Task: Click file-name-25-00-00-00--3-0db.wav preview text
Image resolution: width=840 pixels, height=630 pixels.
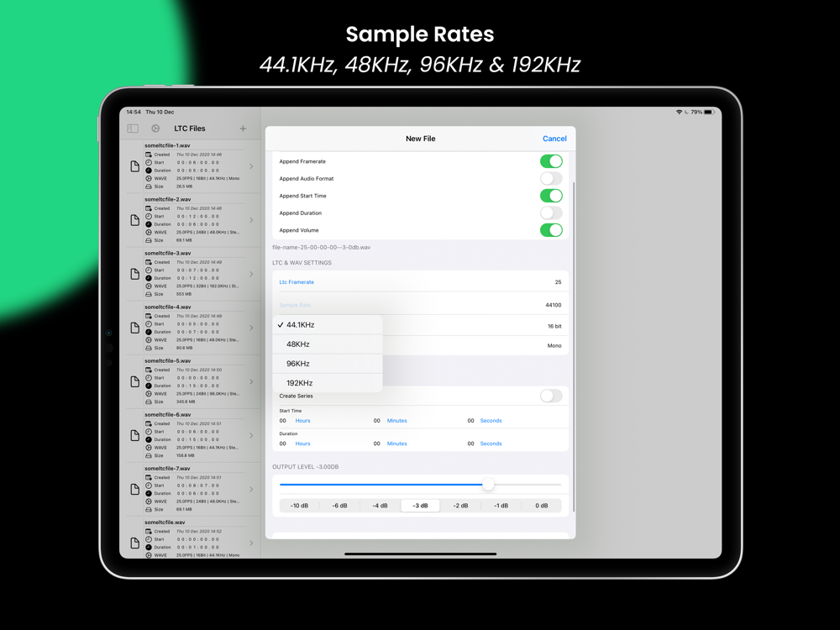Action: (322, 248)
